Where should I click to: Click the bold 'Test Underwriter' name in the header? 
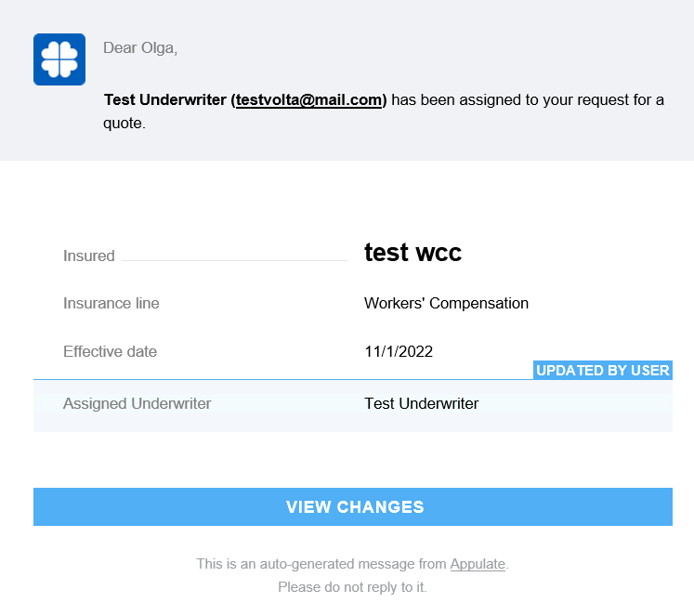click(x=164, y=100)
